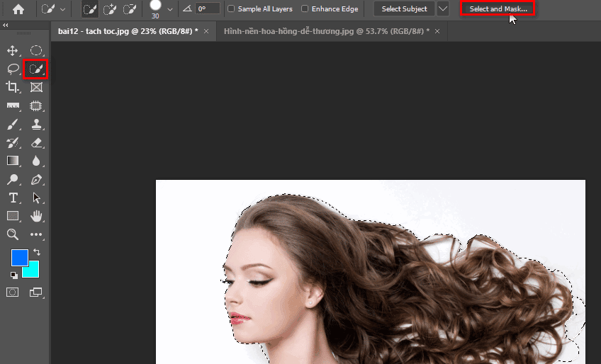Select the Eraser tool
601x364 pixels.
point(36,142)
